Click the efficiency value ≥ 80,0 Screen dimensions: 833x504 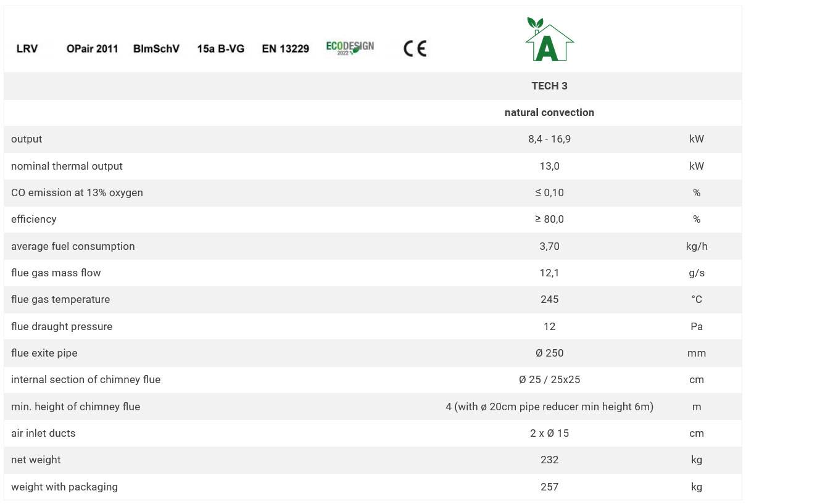tap(549, 219)
